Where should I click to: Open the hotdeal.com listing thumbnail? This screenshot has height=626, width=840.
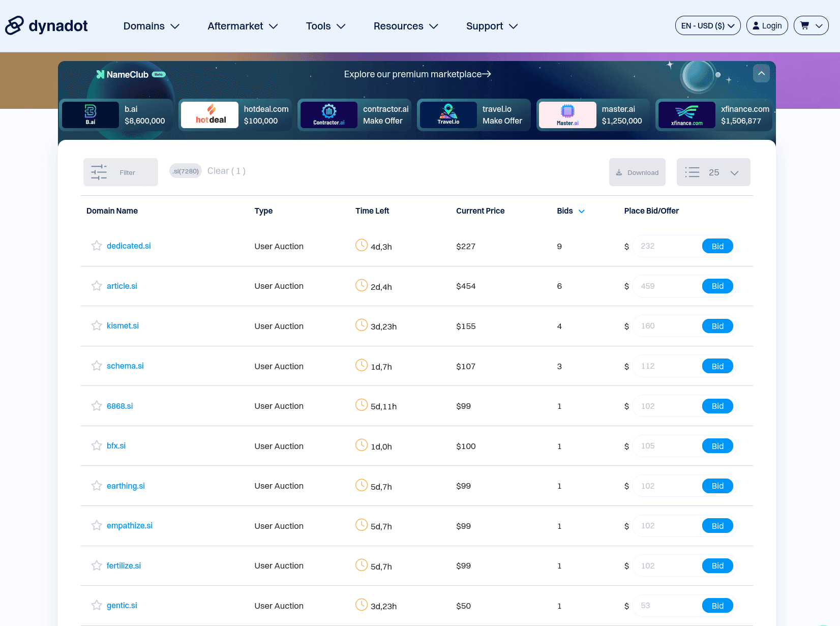[209, 115]
